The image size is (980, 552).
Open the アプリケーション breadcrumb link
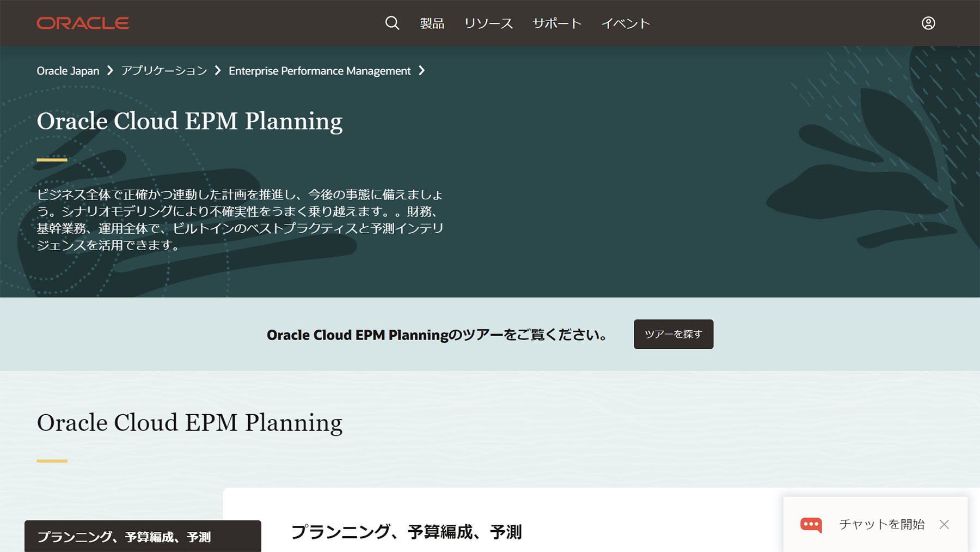[x=164, y=71]
